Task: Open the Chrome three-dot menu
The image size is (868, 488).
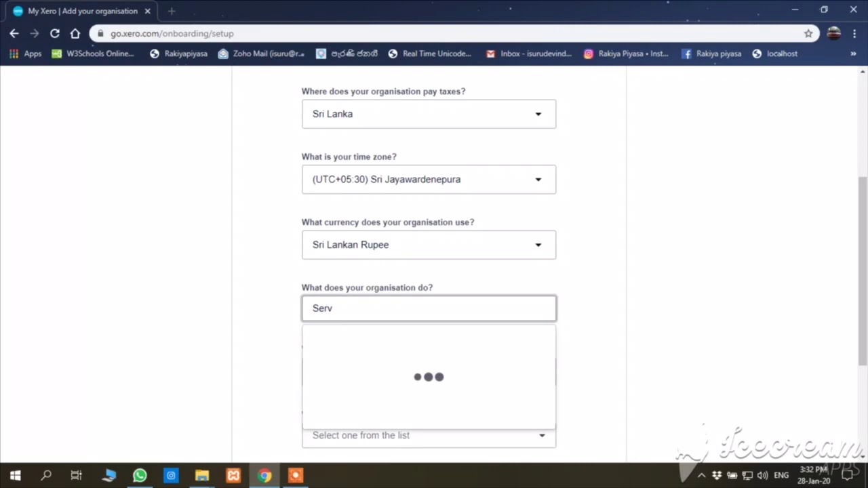Action: point(854,33)
